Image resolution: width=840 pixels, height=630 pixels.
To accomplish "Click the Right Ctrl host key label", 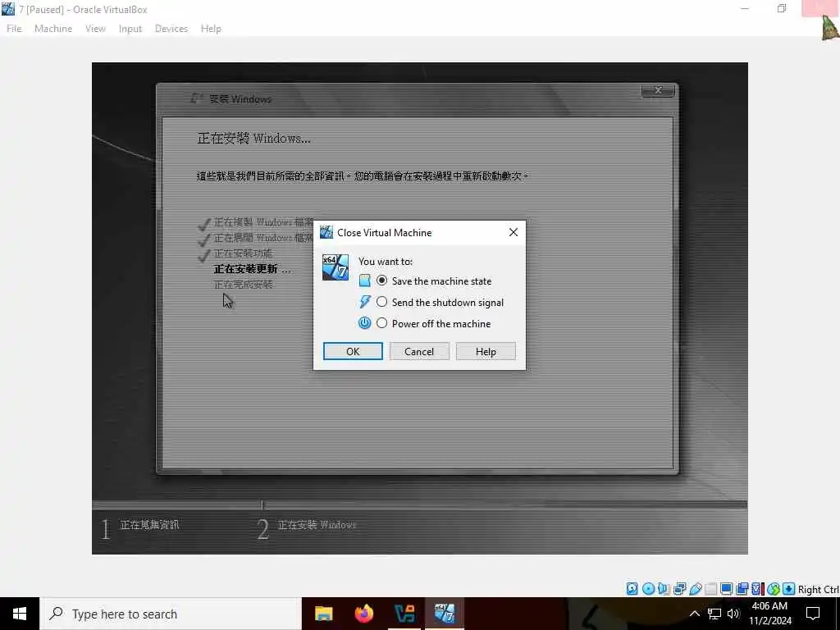I will [x=819, y=589].
